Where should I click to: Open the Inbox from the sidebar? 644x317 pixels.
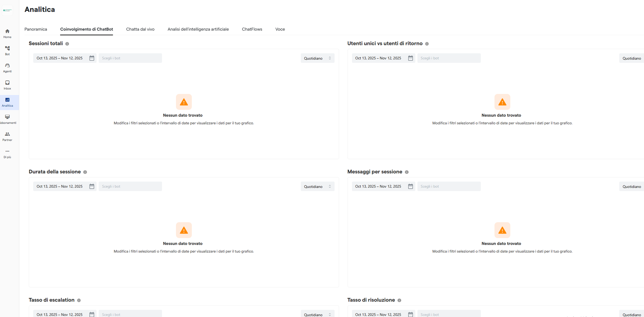[7, 84]
